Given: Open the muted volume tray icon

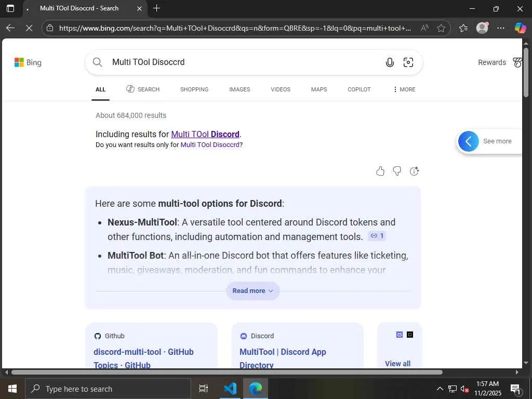Looking at the screenshot, I should pyautogui.click(x=464, y=389).
